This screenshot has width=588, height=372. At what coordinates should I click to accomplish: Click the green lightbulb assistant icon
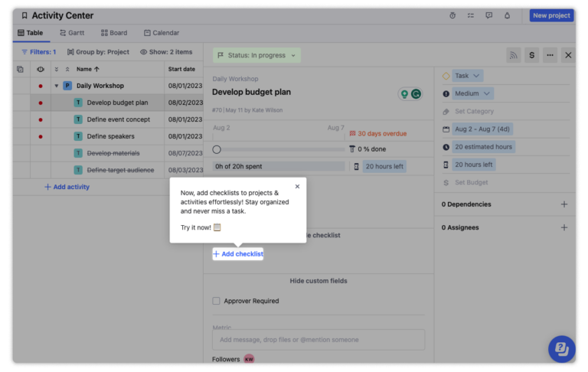click(404, 93)
